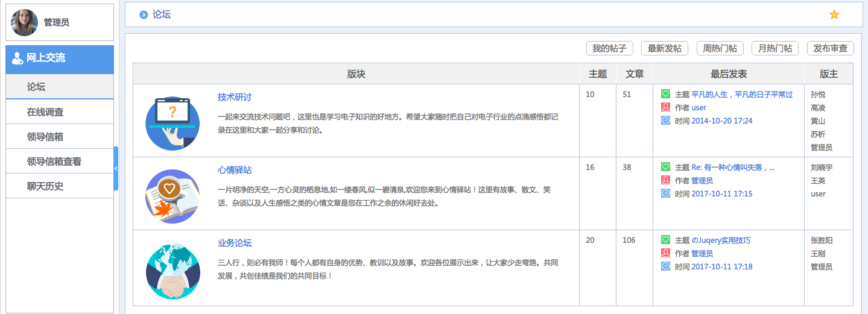
Task: Open 在线调查 in the sidebar
Action: coord(45,112)
